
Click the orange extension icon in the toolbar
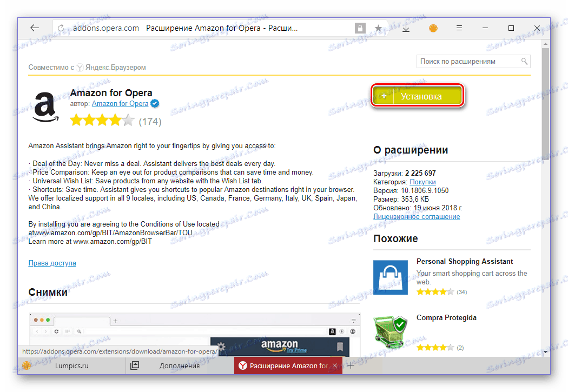(433, 28)
